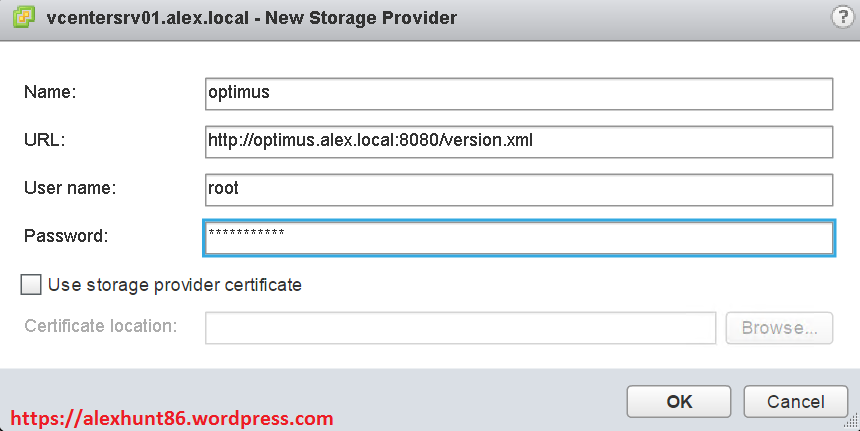Dismiss the dialog with Cancel
The width and height of the screenshot is (860, 431).
[795, 402]
